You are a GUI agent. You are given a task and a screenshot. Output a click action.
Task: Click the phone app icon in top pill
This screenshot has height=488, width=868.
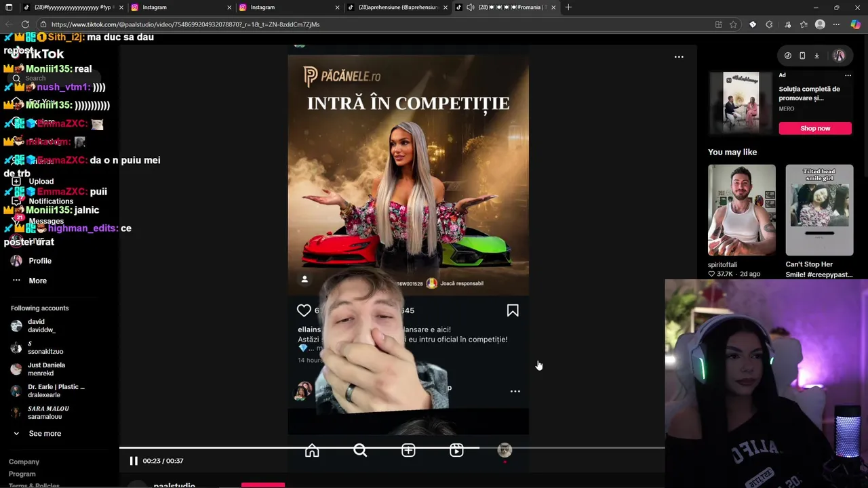pos(802,56)
